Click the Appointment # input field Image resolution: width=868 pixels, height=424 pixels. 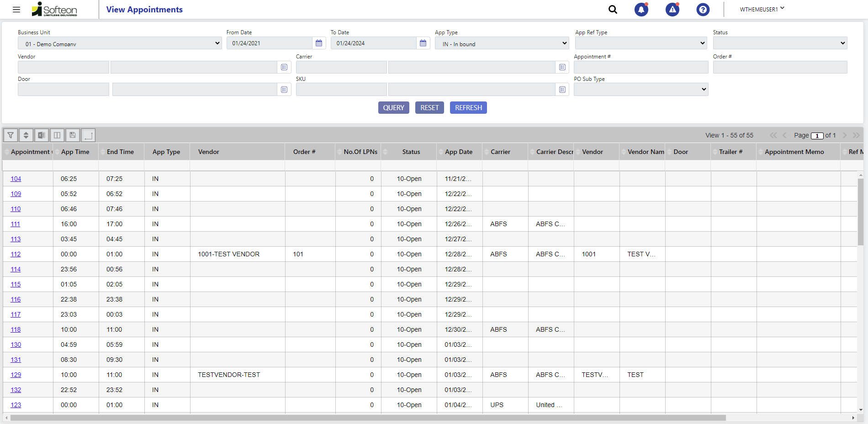(640, 68)
